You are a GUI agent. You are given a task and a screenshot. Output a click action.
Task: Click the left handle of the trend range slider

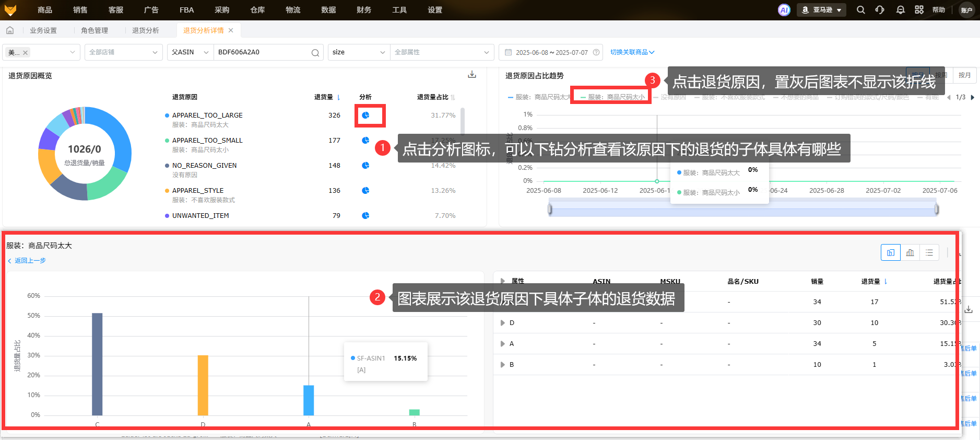pyautogui.click(x=550, y=210)
